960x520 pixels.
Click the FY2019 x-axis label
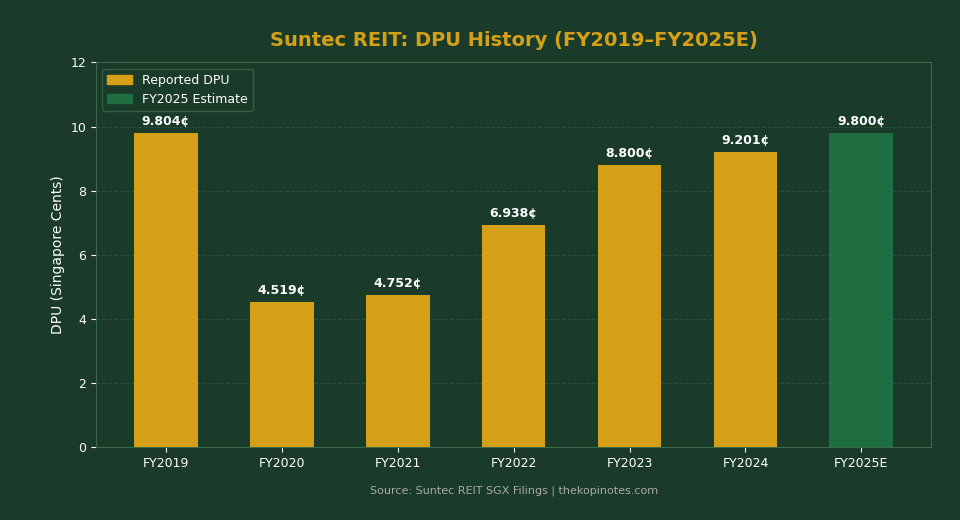pos(166,463)
